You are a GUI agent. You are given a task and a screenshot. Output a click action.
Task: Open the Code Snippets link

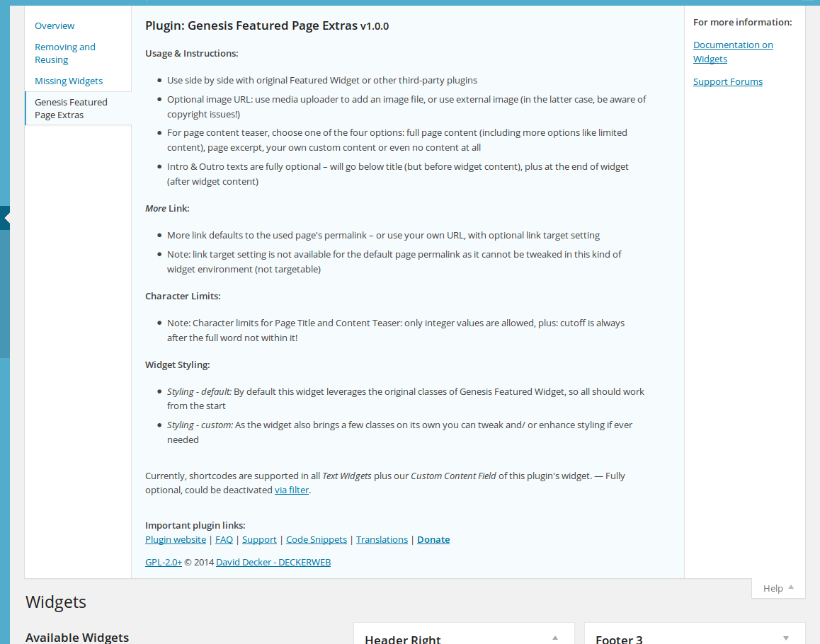316,539
